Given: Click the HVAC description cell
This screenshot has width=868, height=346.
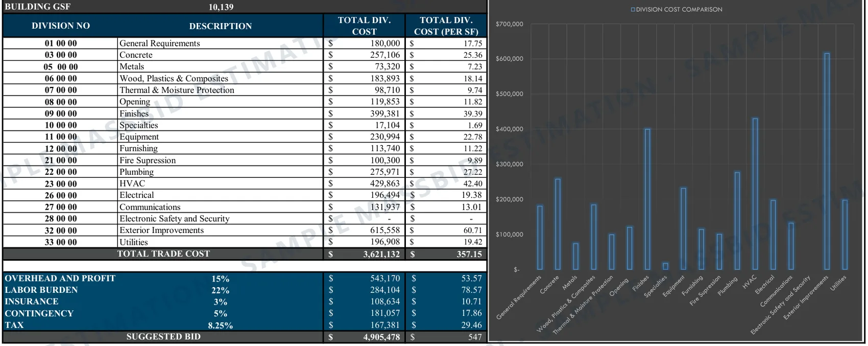Looking at the screenshot, I should point(220,183).
